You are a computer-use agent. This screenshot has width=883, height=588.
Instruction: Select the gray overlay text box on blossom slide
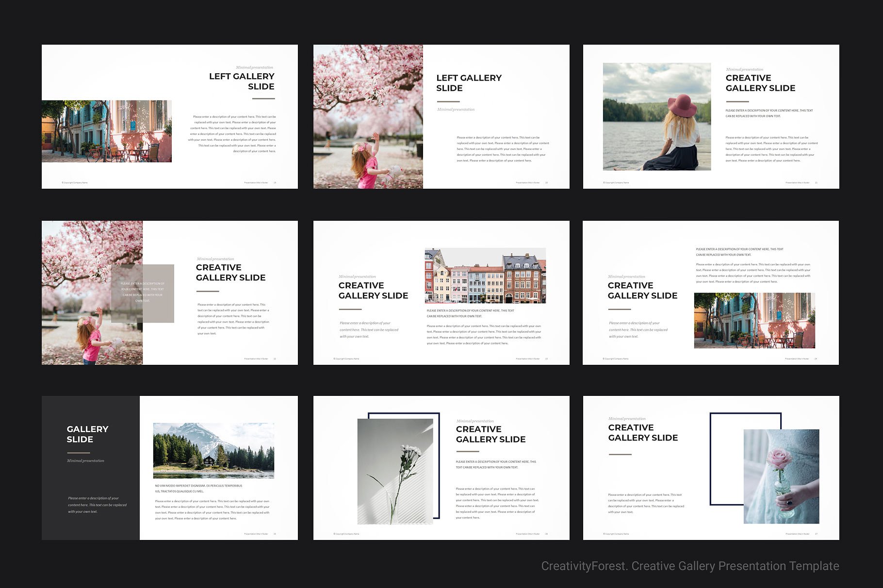click(143, 294)
